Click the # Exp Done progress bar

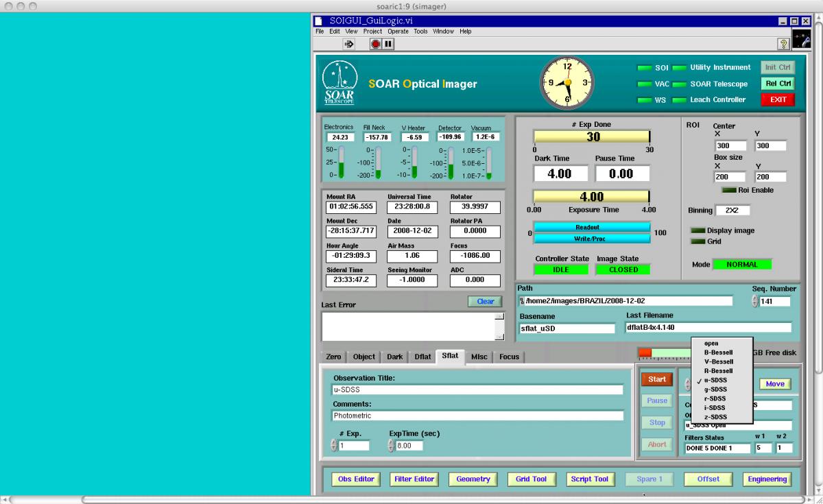592,137
